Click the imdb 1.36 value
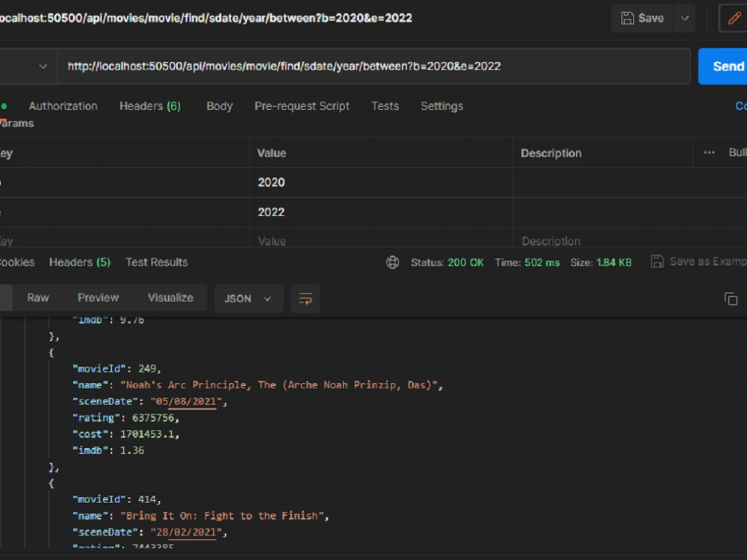The width and height of the screenshot is (747, 560). [x=132, y=450]
